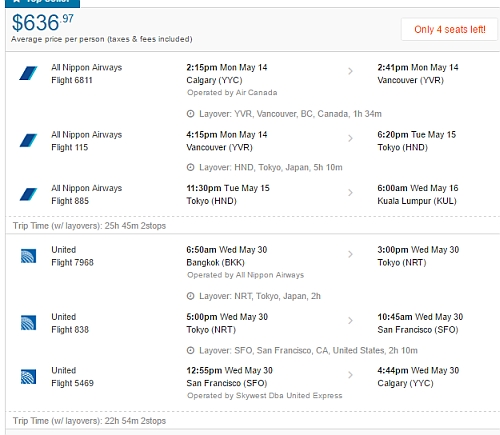Image resolution: width=500 pixels, height=435 pixels.
Task: Click outbound Trip Time 25h 45m summary
Action: pos(89,226)
